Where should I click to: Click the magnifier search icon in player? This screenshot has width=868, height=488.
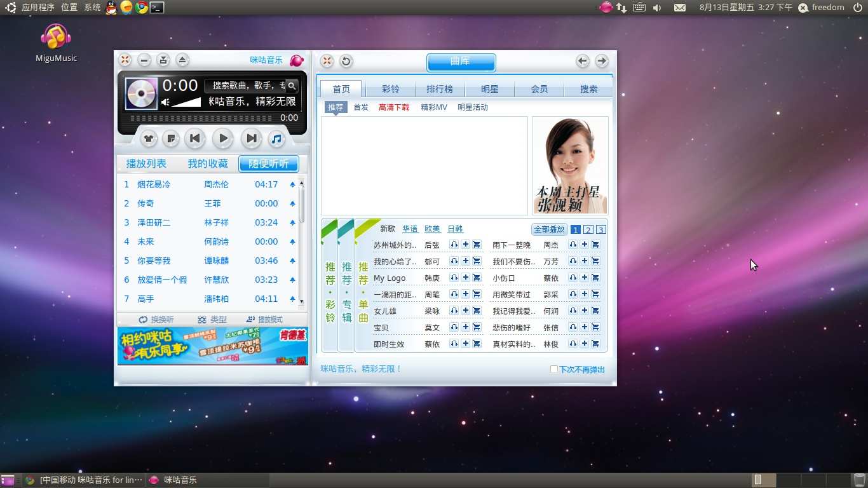[x=291, y=86]
